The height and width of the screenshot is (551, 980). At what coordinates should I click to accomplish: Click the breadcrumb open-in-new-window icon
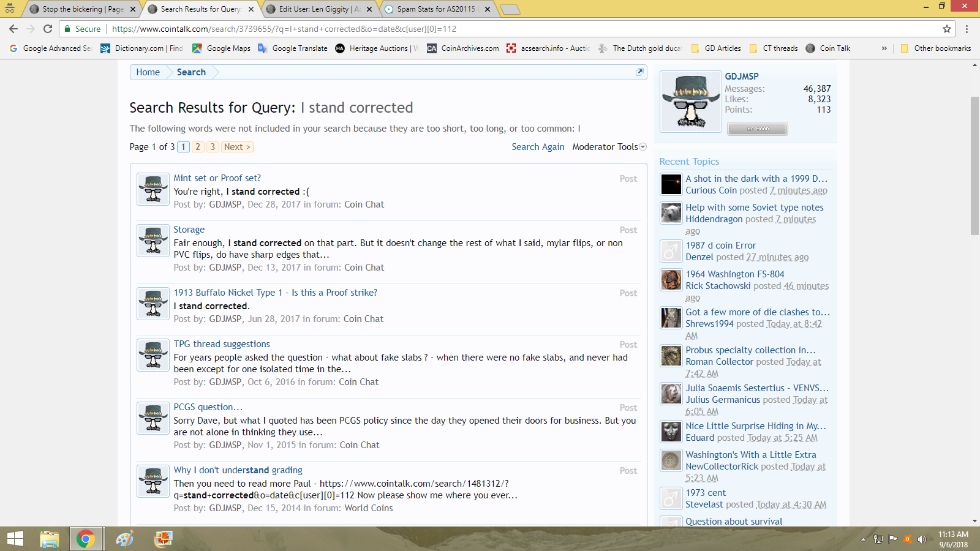pyautogui.click(x=639, y=72)
